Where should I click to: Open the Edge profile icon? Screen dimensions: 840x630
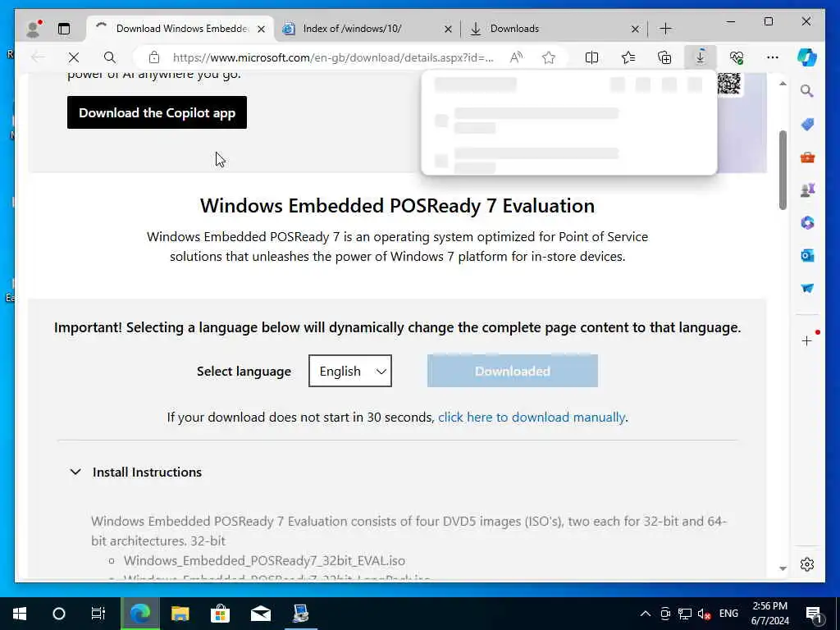coord(33,29)
